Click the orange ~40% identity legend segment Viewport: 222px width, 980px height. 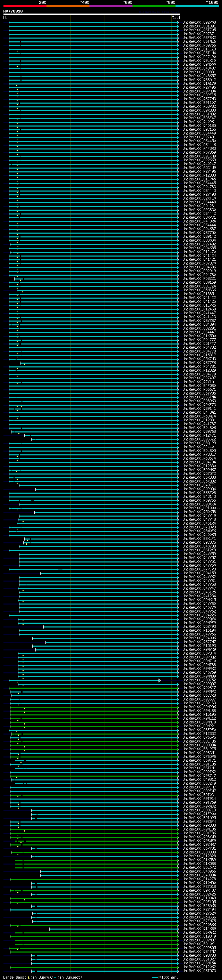pos(68,6)
